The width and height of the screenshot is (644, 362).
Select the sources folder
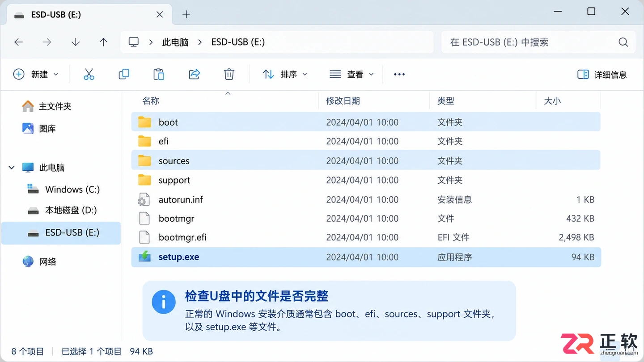click(366, 160)
